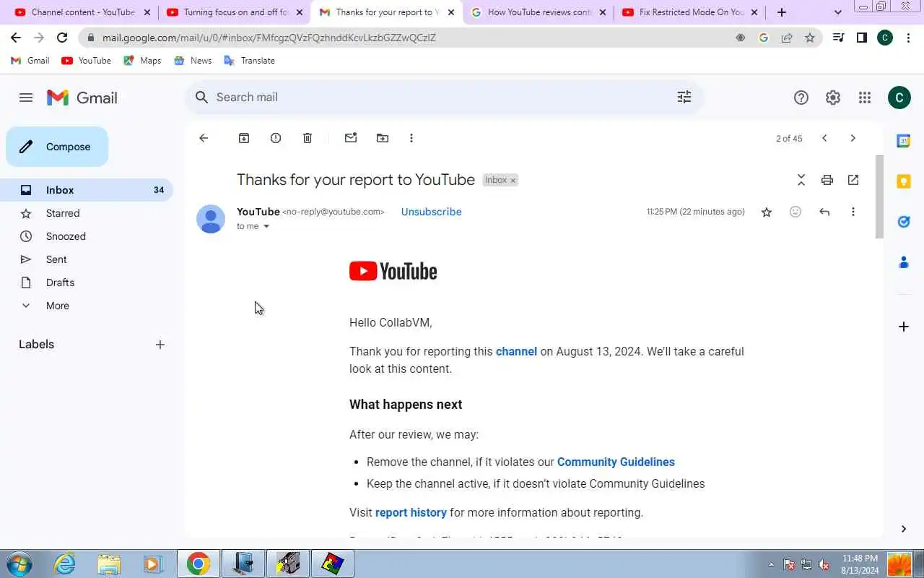
Task: Show recipient details dropdown
Action: (266, 226)
